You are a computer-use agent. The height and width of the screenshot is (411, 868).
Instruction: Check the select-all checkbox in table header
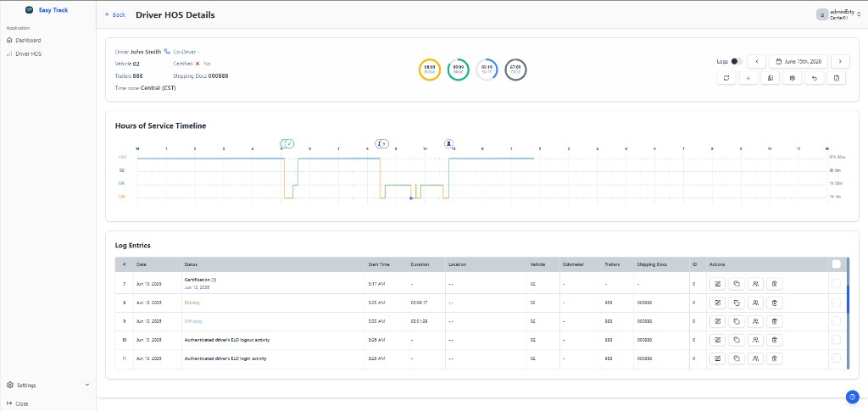pyautogui.click(x=836, y=264)
